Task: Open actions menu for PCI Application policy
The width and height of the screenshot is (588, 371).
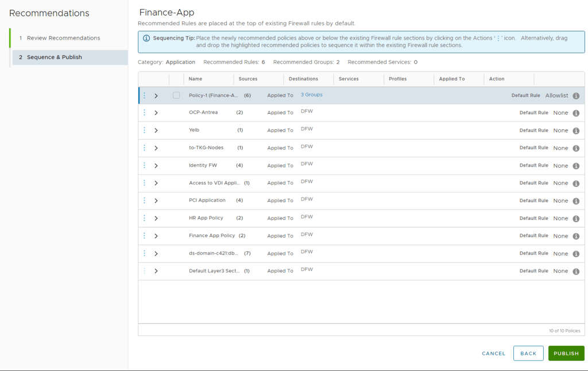Action: tap(145, 201)
